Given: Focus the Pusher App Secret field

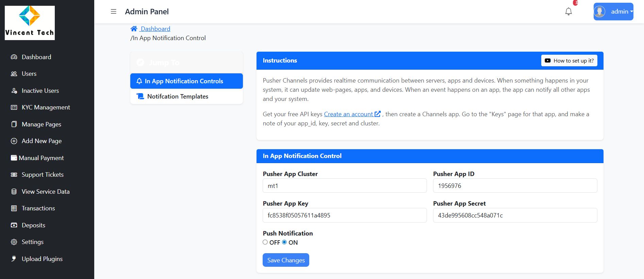Looking at the screenshot, I should click(x=515, y=215).
